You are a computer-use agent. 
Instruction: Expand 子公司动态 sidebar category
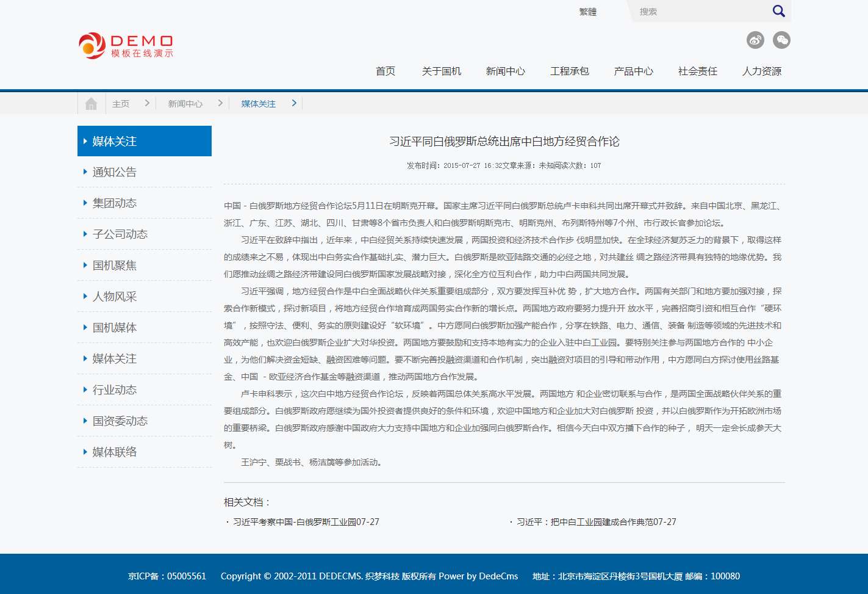(x=120, y=234)
